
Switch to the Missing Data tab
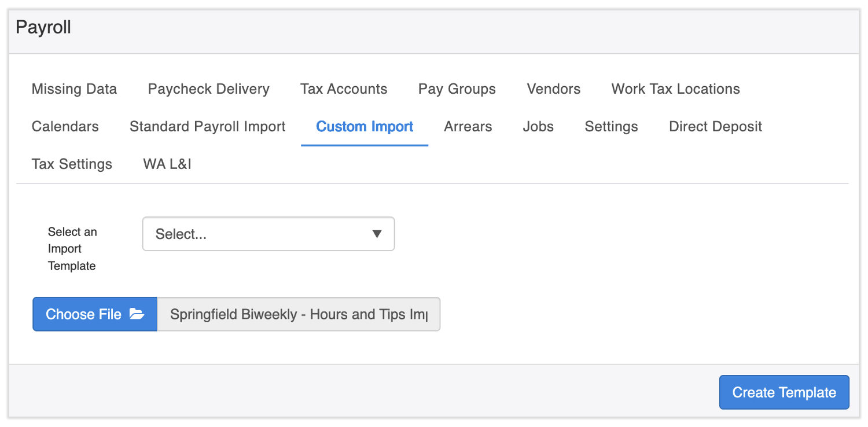(74, 89)
